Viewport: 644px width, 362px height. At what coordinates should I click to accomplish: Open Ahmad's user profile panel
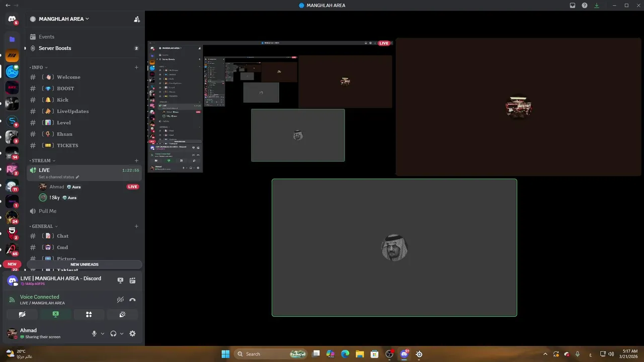tap(45, 333)
